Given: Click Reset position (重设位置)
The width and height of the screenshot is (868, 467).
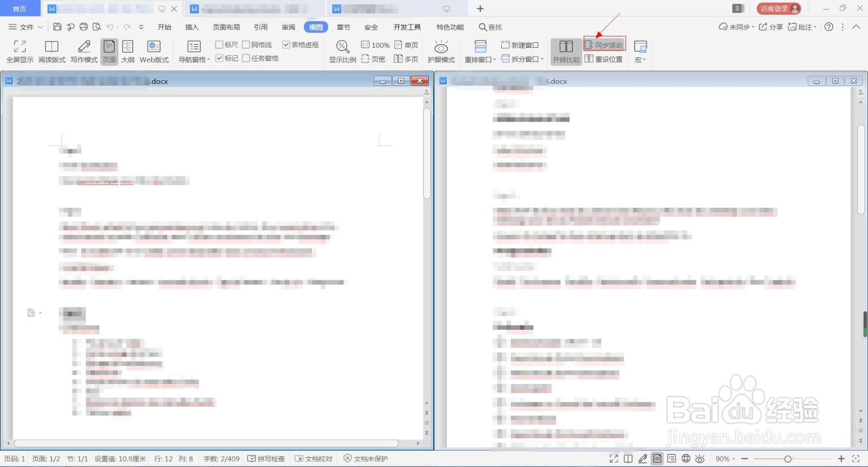Looking at the screenshot, I should [604, 59].
